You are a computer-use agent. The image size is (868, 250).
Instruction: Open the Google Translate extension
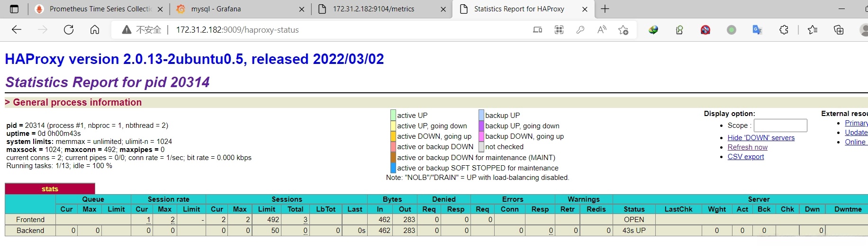(x=757, y=30)
